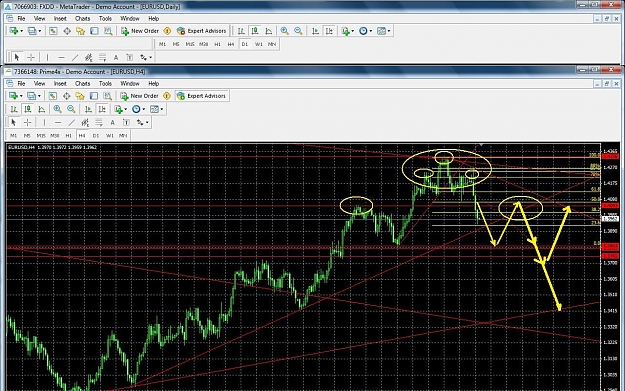Switch to line chart in the Prime4x window

(x=41, y=109)
